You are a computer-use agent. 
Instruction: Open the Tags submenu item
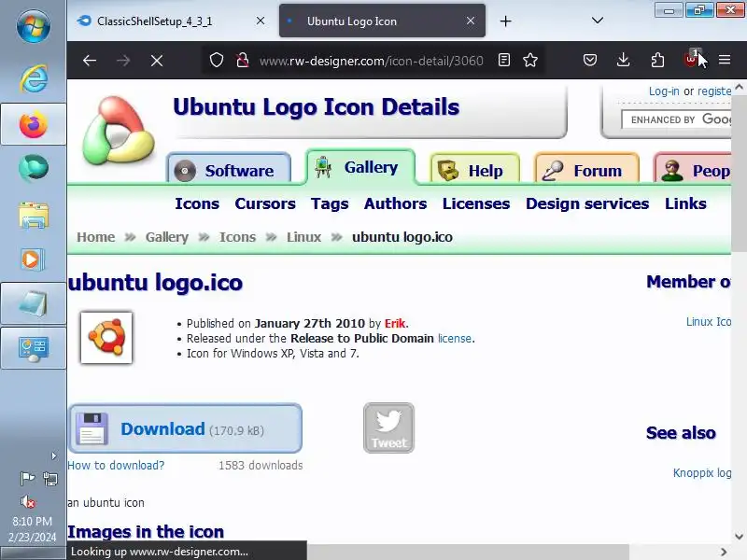330,203
